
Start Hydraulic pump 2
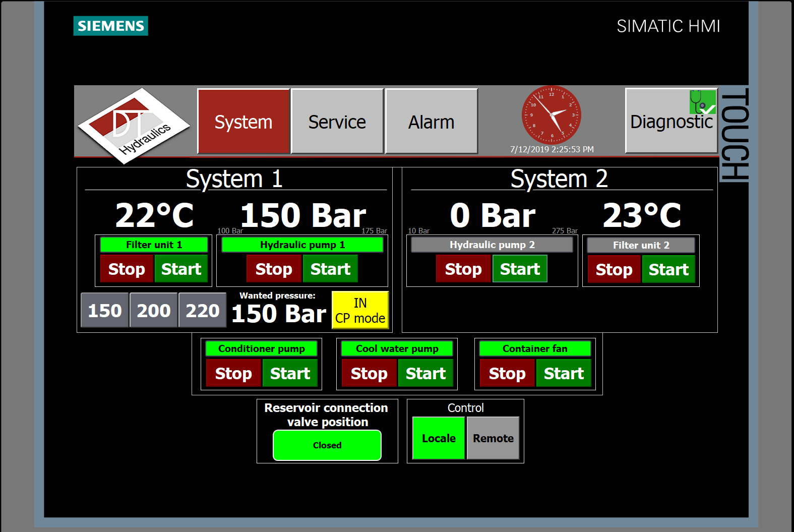[519, 269]
